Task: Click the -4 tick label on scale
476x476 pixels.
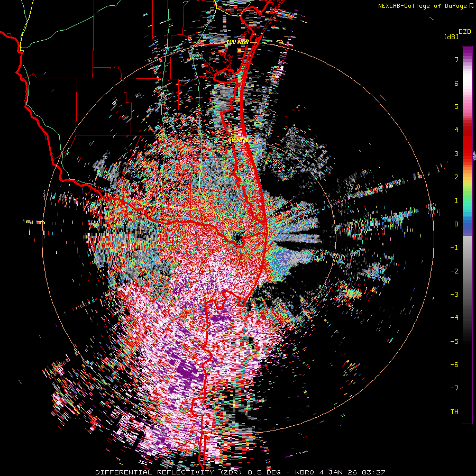Action: pyautogui.click(x=454, y=318)
